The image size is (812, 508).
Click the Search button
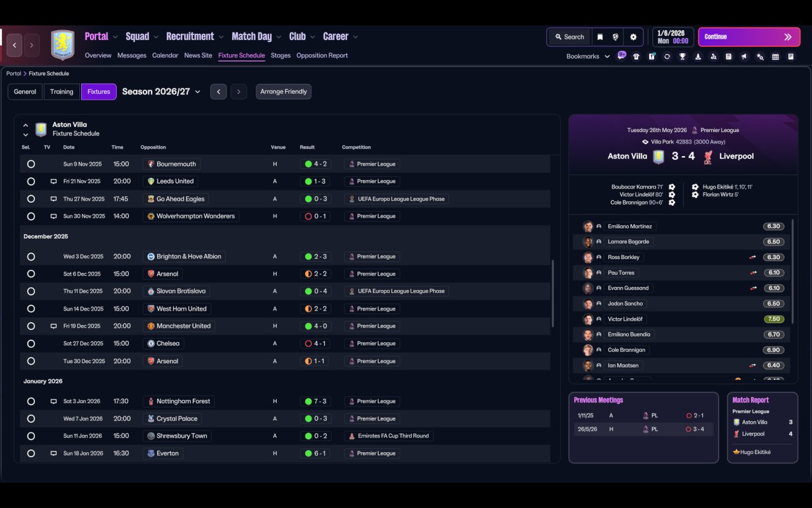(569, 37)
